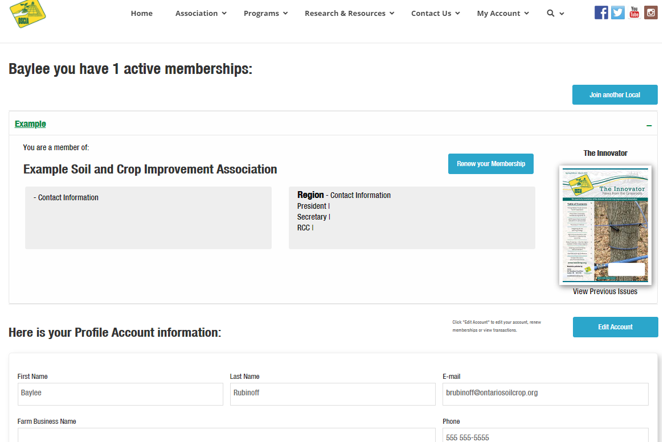Open The Innovator newsletter cover thumbnail
Screen dimensions: 662x443
[x=605, y=225]
